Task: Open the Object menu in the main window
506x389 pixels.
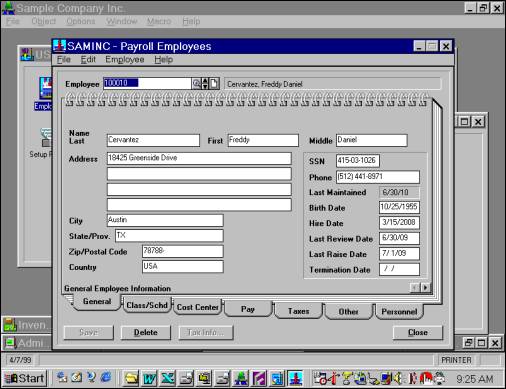Action: coord(43,21)
